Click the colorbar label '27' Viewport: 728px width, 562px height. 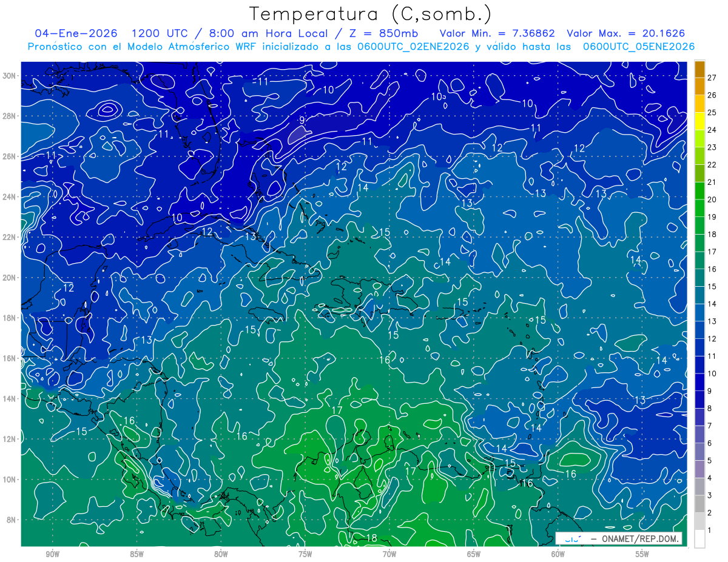[712, 77]
